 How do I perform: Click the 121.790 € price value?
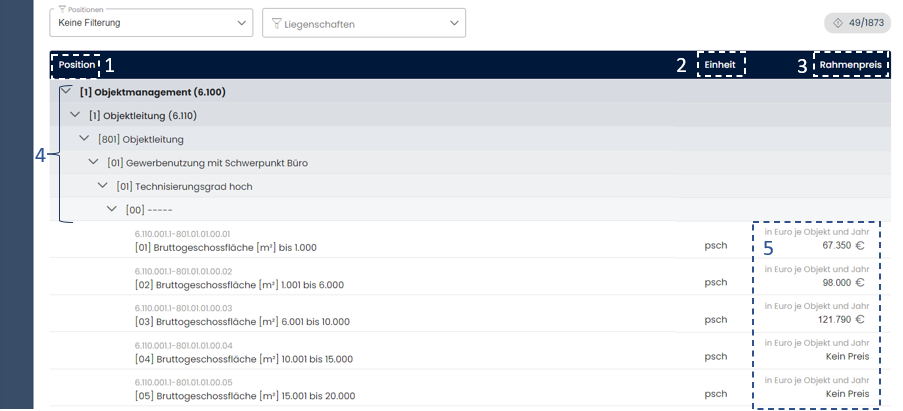click(x=840, y=319)
